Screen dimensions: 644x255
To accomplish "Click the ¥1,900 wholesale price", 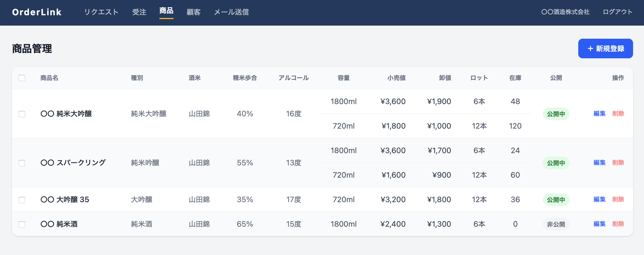I will click(439, 101).
